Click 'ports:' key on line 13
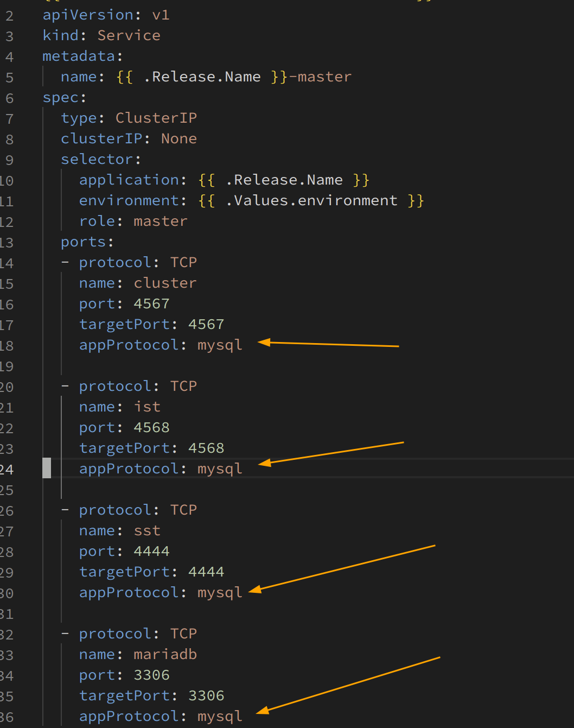Screen dimensions: 574x728 [x=87, y=242]
